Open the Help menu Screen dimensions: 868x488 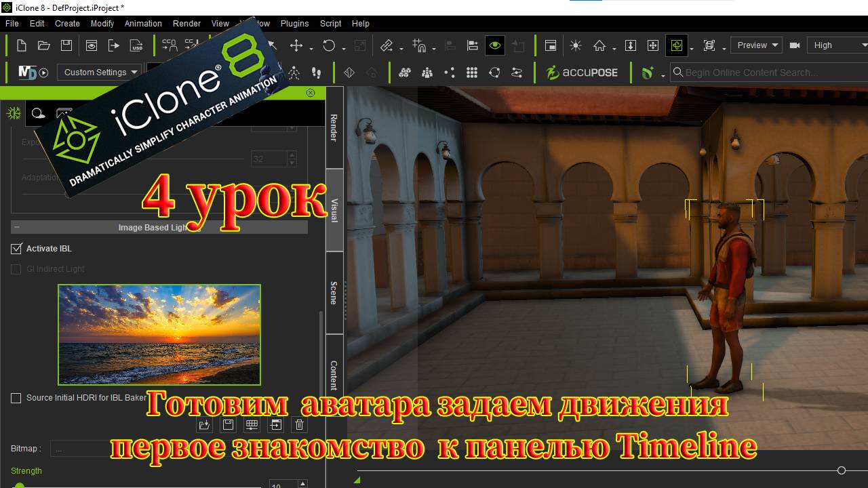pyautogui.click(x=361, y=23)
